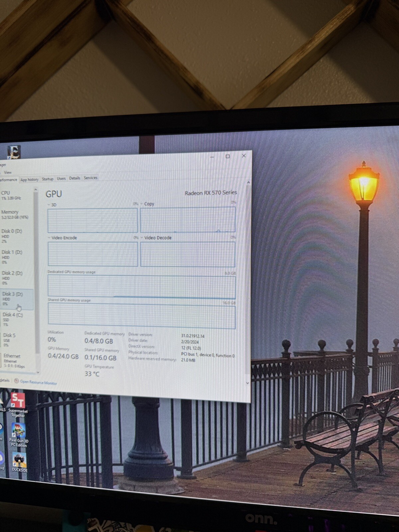Click the 3D engine graph
399x532 pixels.
point(92,220)
